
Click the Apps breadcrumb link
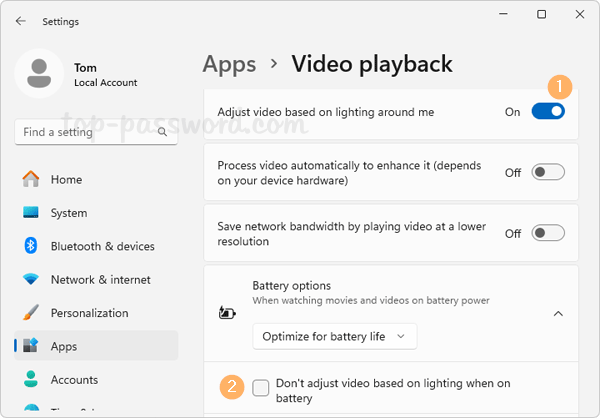[x=229, y=65]
